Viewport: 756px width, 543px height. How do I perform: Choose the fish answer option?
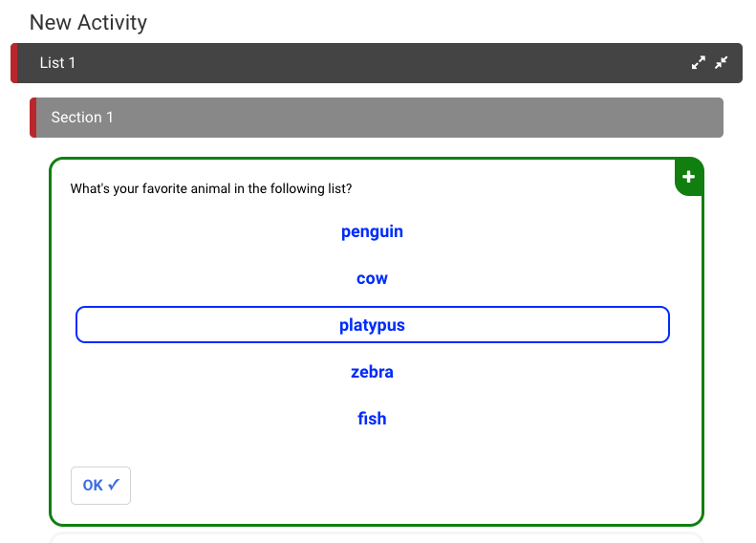point(372,419)
